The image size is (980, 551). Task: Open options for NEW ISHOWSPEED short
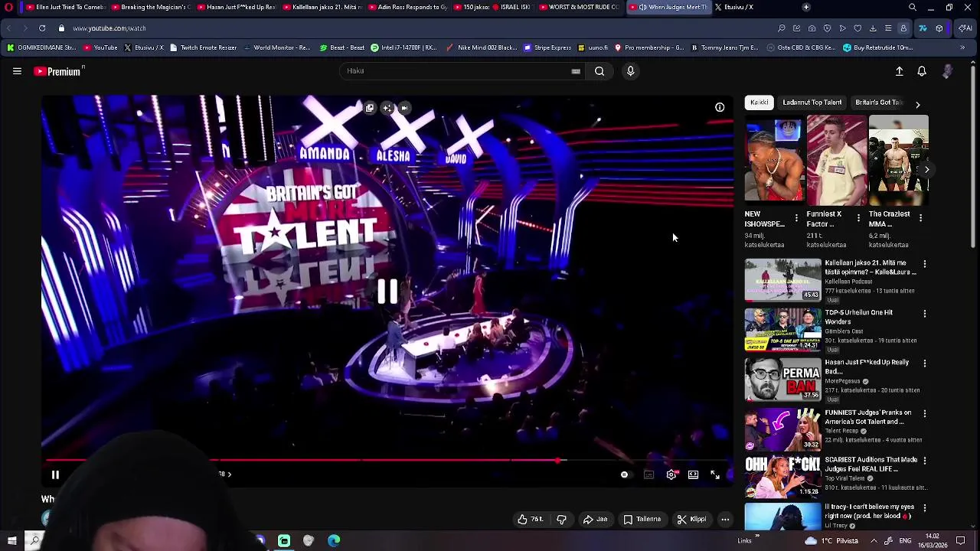click(x=796, y=219)
